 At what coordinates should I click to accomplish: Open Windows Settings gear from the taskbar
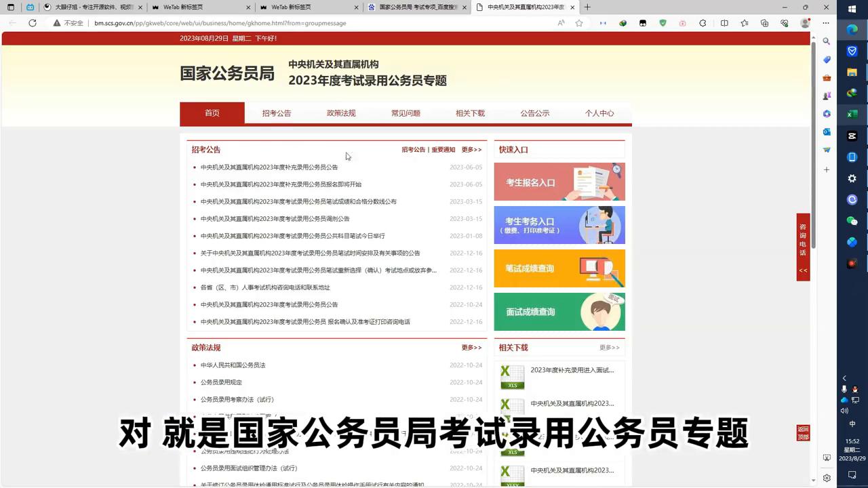[852, 178]
